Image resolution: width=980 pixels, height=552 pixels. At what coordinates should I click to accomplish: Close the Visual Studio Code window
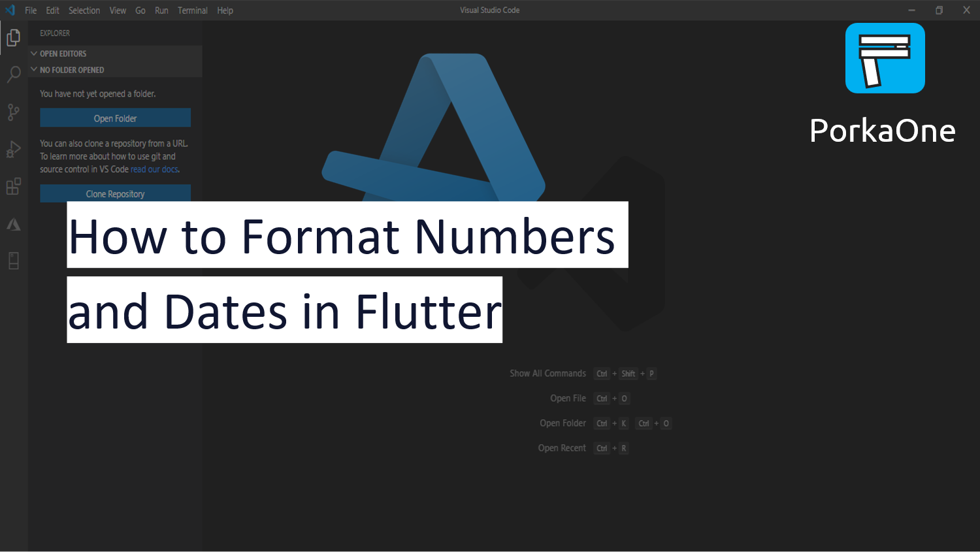pyautogui.click(x=966, y=10)
